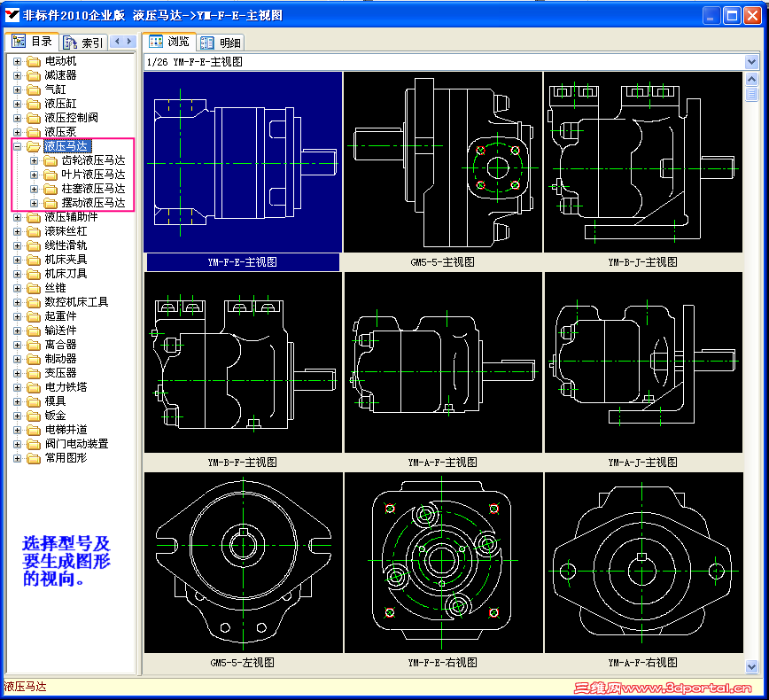Click the thumbnail scrollbar thumb
This screenshot has width=769, height=700.
click(x=751, y=94)
